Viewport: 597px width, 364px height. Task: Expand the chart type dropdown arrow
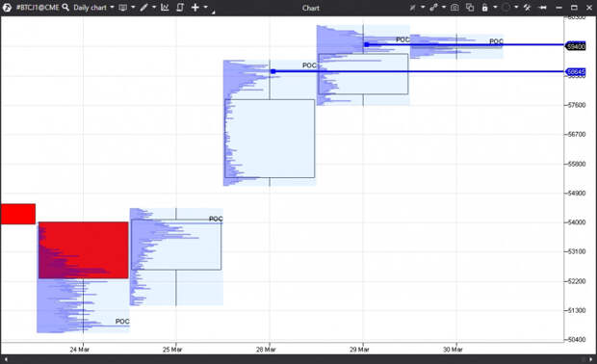click(x=133, y=8)
